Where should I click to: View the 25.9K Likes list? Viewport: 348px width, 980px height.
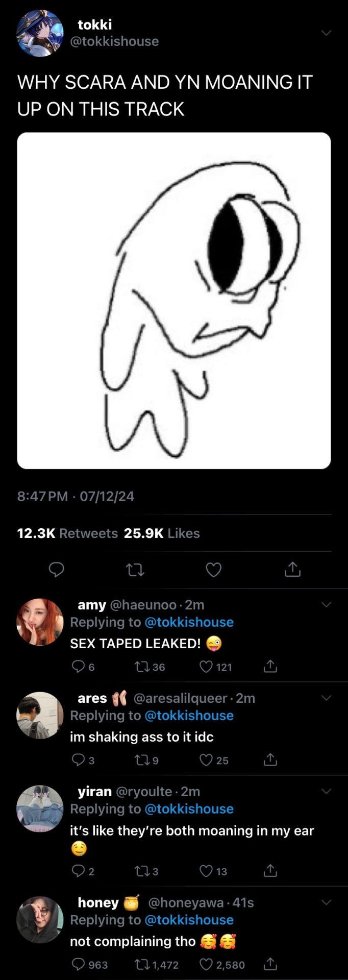[162, 533]
